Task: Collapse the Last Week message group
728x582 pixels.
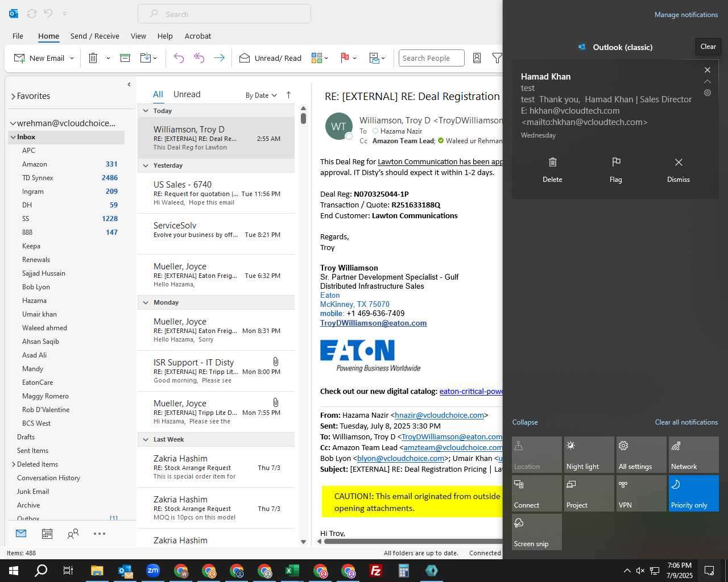Action: click(x=146, y=439)
